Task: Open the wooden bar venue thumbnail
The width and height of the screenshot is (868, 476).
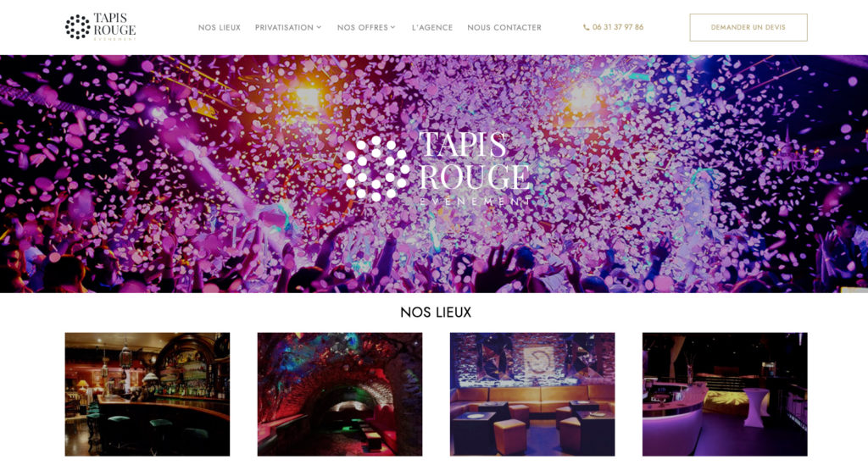Action: 147,394
